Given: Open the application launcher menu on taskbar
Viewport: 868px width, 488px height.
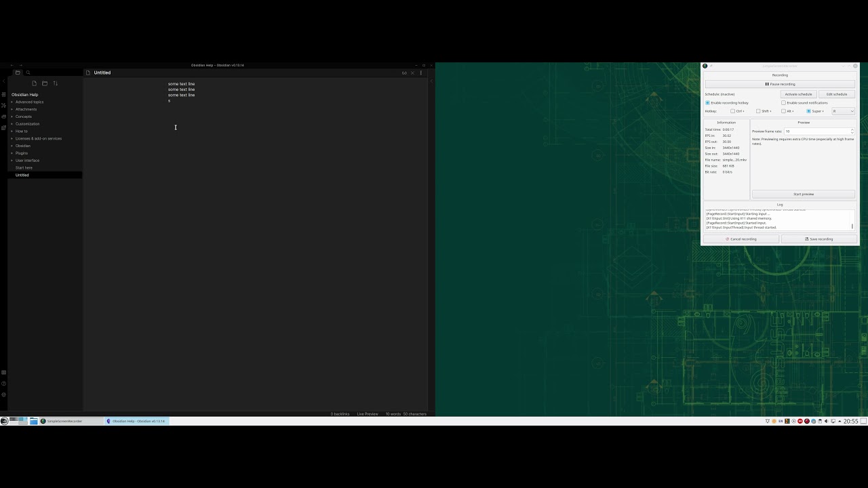Looking at the screenshot, I should 4,421.
